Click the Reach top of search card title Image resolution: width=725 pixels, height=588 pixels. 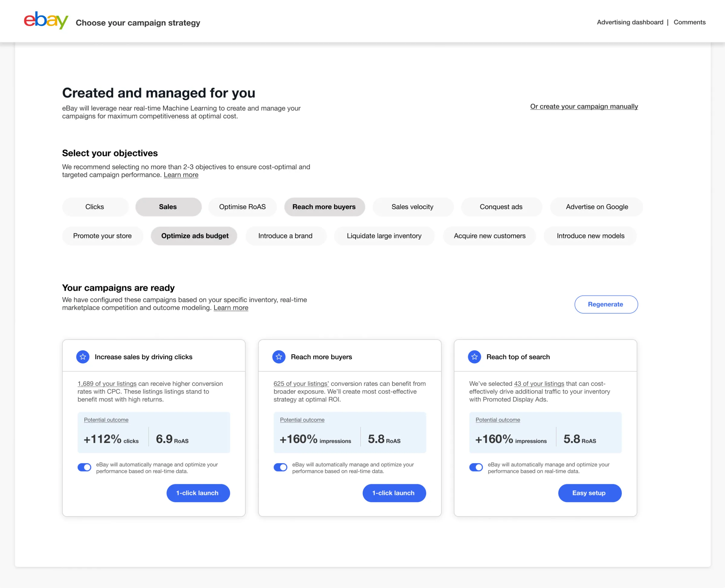click(518, 357)
